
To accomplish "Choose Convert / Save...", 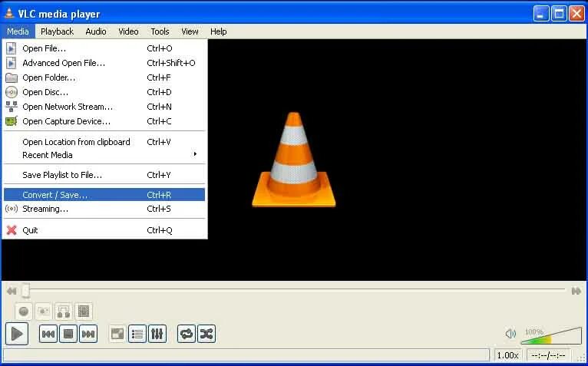I will pyautogui.click(x=104, y=195).
